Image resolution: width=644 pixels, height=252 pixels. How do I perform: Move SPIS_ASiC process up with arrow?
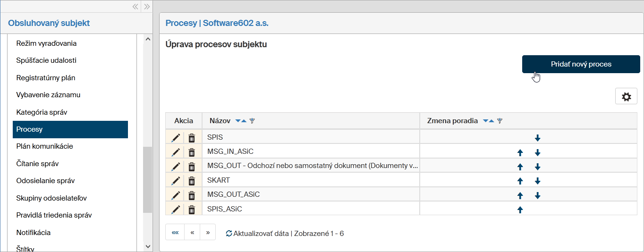[x=520, y=210]
